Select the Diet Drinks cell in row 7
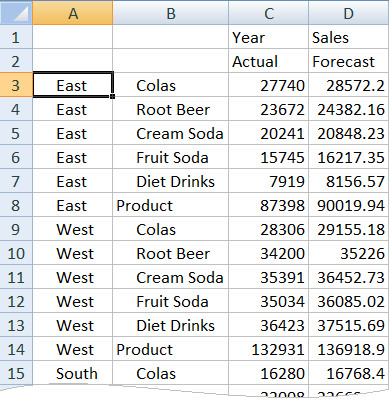Viewport: 389px width, 400px height. coord(171,181)
